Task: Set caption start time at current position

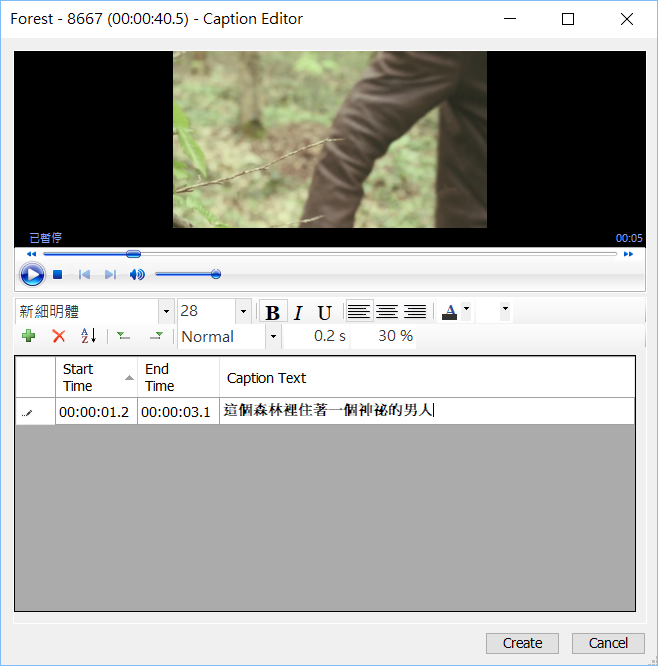Action: (x=123, y=336)
